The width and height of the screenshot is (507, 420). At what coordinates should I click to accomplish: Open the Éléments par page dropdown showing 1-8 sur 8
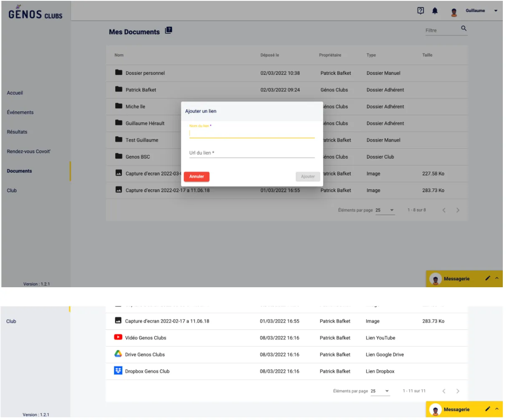[x=384, y=210]
